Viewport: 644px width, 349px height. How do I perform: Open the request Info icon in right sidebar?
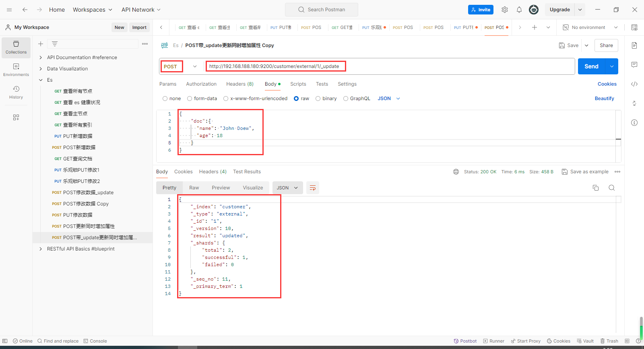pyautogui.click(x=634, y=123)
